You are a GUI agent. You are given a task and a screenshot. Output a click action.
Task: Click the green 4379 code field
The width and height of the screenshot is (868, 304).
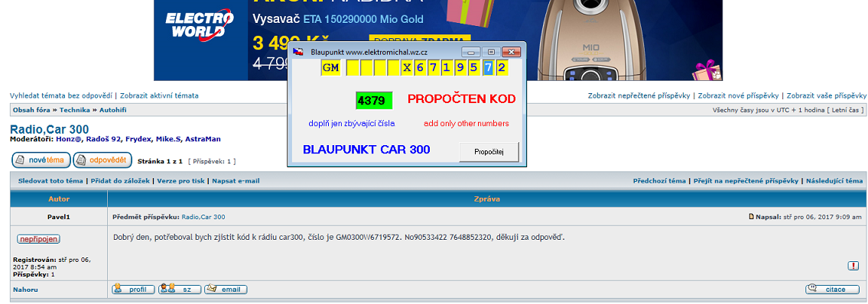[x=374, y=101]
